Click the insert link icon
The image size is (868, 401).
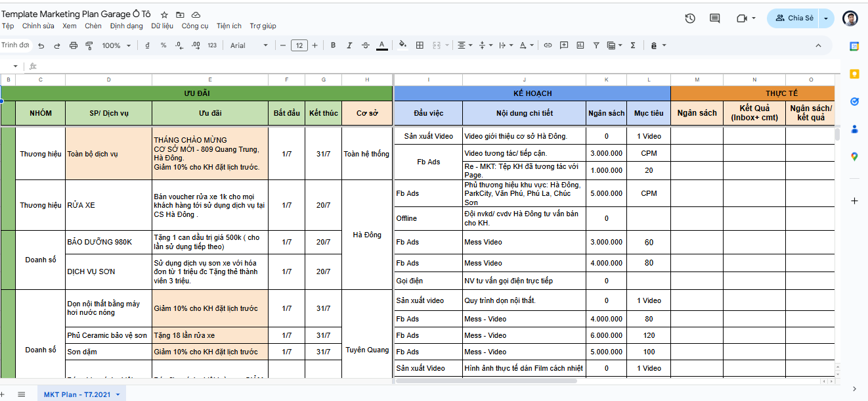click(548, 45)
